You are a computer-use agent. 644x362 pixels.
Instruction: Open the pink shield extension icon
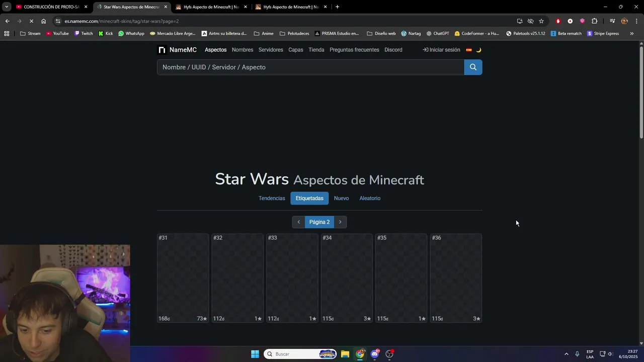[582, 21]
